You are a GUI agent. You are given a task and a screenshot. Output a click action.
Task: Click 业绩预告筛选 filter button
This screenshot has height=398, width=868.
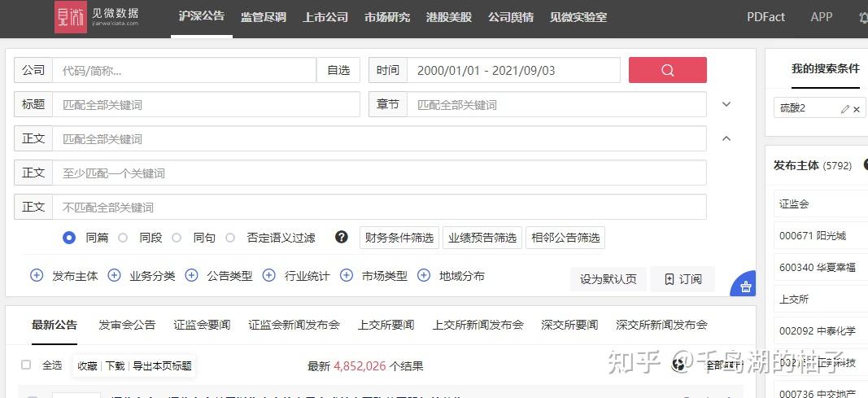(482, 238)
